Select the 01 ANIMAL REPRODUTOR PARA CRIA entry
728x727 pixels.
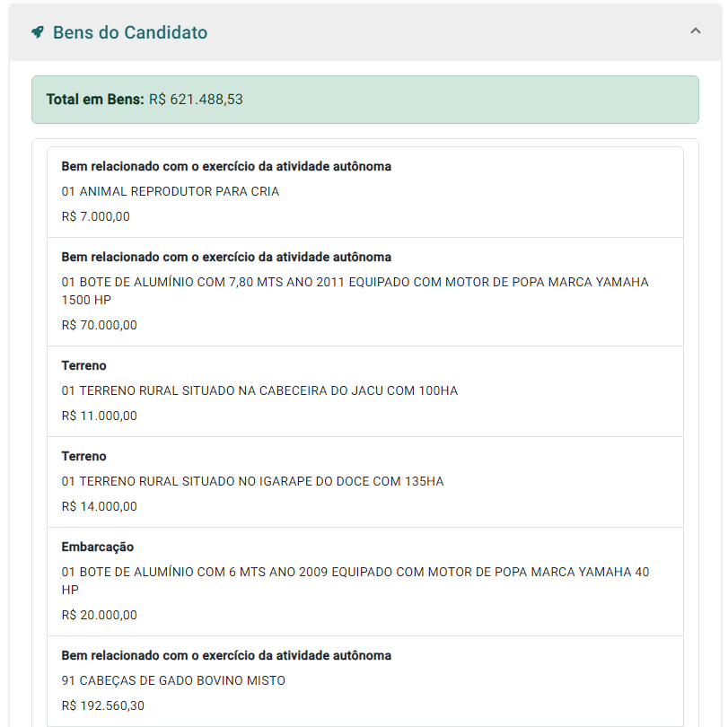(171, 191)
